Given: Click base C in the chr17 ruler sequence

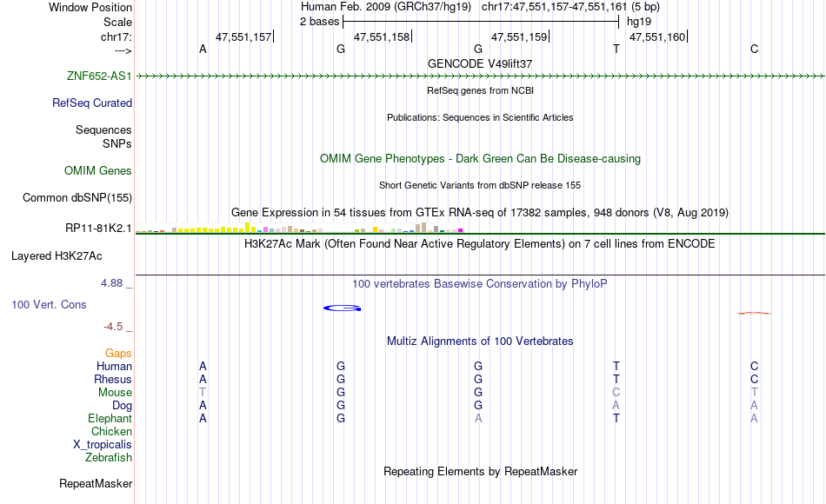Looking at the screenshot, I should pyautogui.click(x=755, y=49).
